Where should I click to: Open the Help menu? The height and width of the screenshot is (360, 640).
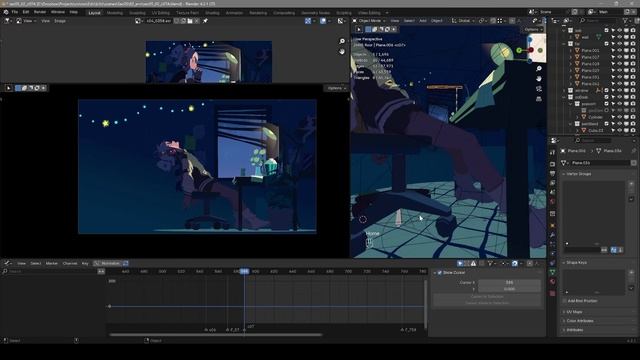click(x=73, y=12)
